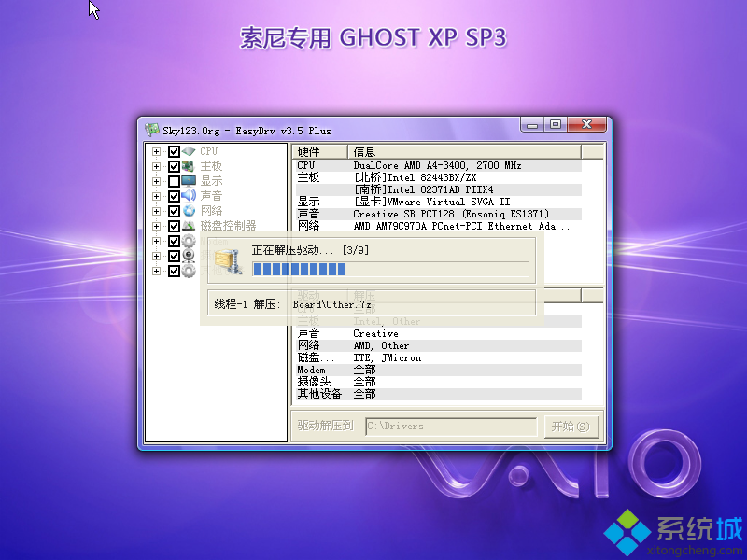Click the 信息 column header
Viewport: 747px width, 560px height.
pos(464,152)
